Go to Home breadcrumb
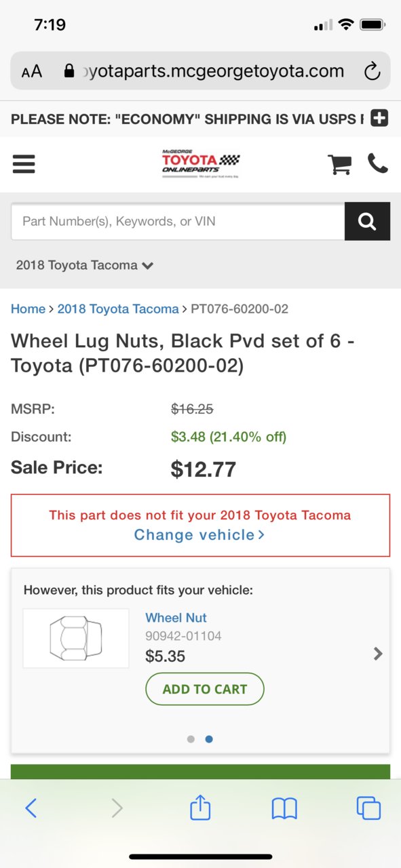The width and height of the screenshot is (401, 868). pyautogui.click(x=28, y=309)
